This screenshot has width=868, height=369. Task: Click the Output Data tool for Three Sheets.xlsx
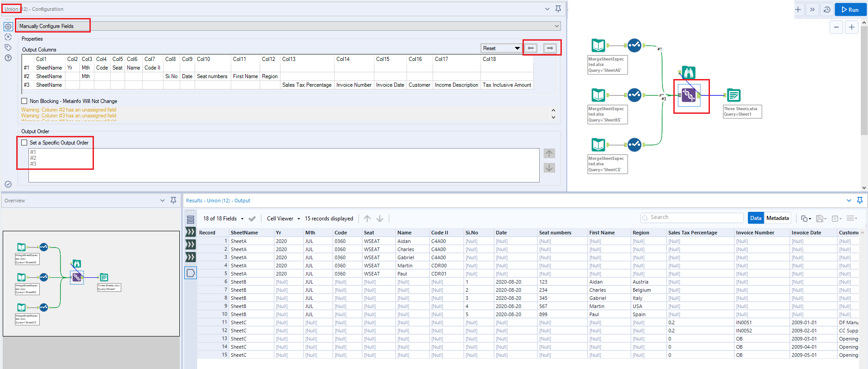click(734, 95)
